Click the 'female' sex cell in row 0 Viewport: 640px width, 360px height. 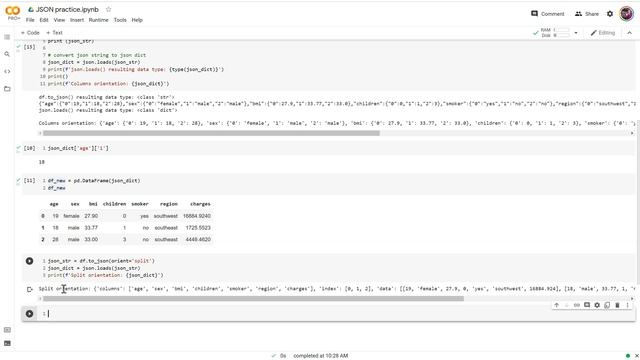point(71,216)
